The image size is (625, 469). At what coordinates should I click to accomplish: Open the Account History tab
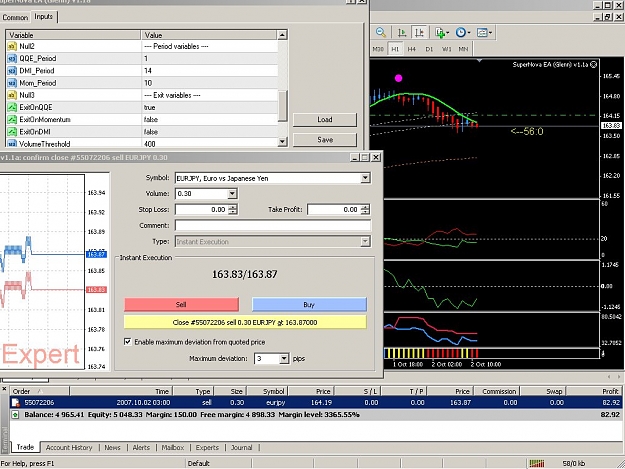69,447
